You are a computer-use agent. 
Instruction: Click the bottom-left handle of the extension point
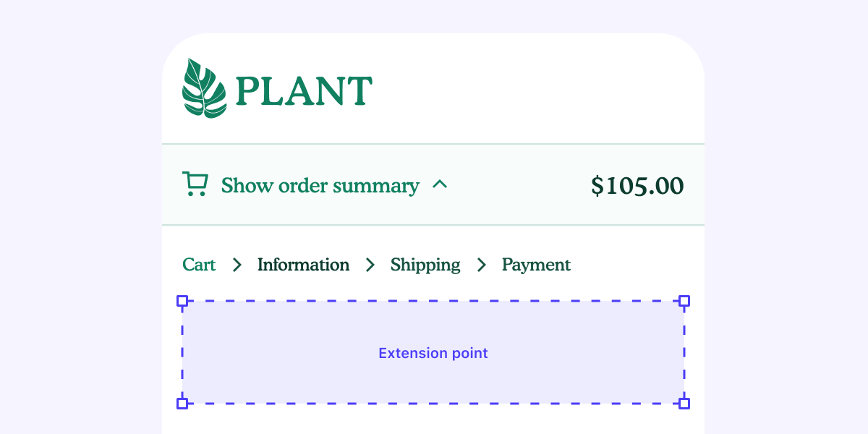182,403
